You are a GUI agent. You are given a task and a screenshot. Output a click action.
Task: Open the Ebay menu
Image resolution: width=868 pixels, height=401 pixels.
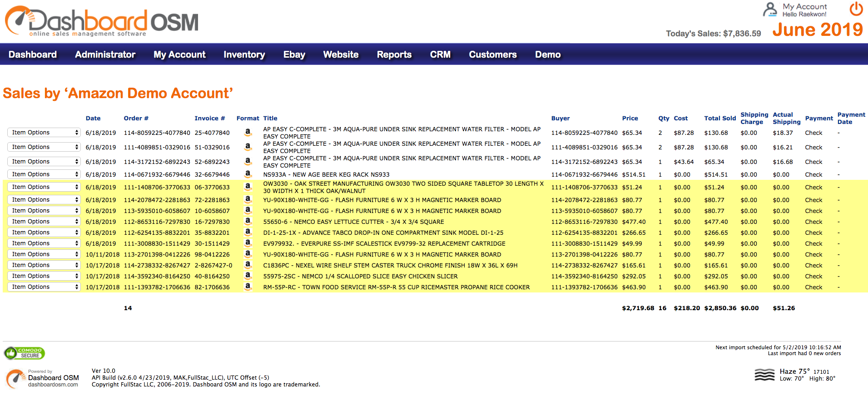[x=294, y=54]
